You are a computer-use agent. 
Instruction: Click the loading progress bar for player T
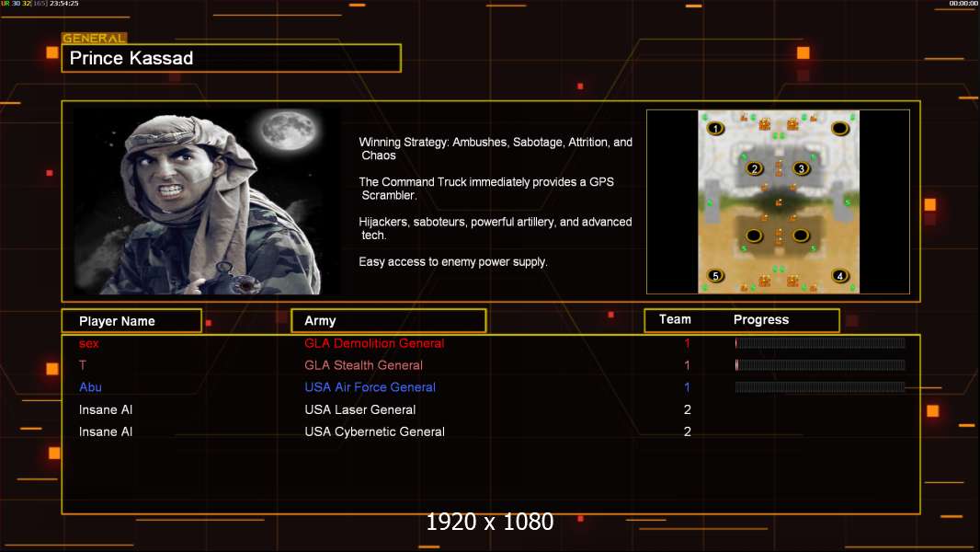click(x=820, y=365)
